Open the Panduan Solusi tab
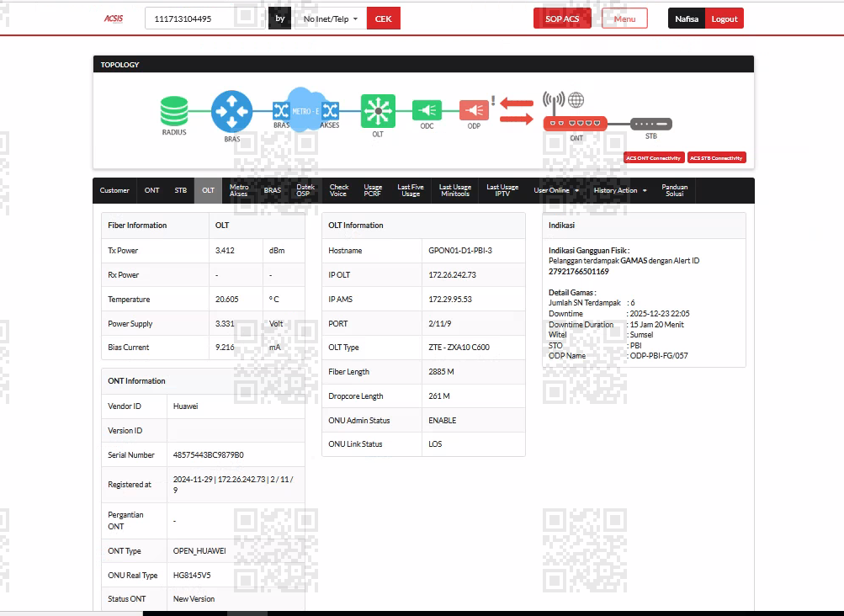The height and width of the screenshot is (616, 844). pos(675,191)
